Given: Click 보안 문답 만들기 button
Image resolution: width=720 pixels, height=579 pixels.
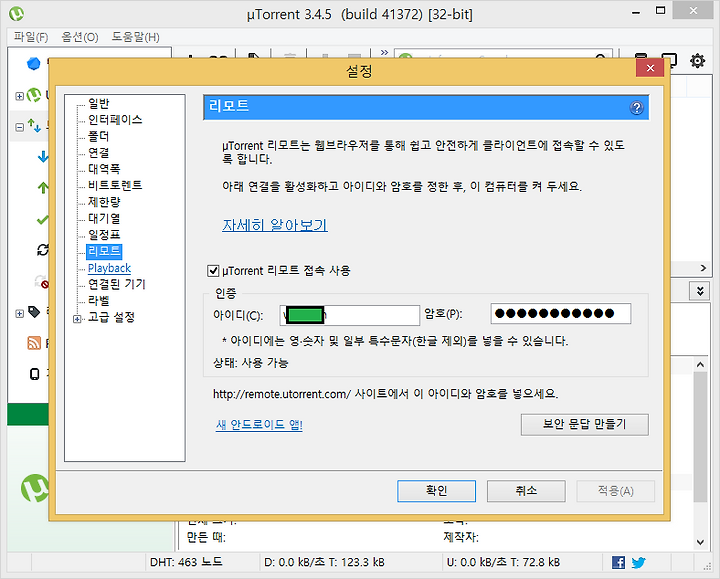Looking at the screenshot, I should pos(585,424).
